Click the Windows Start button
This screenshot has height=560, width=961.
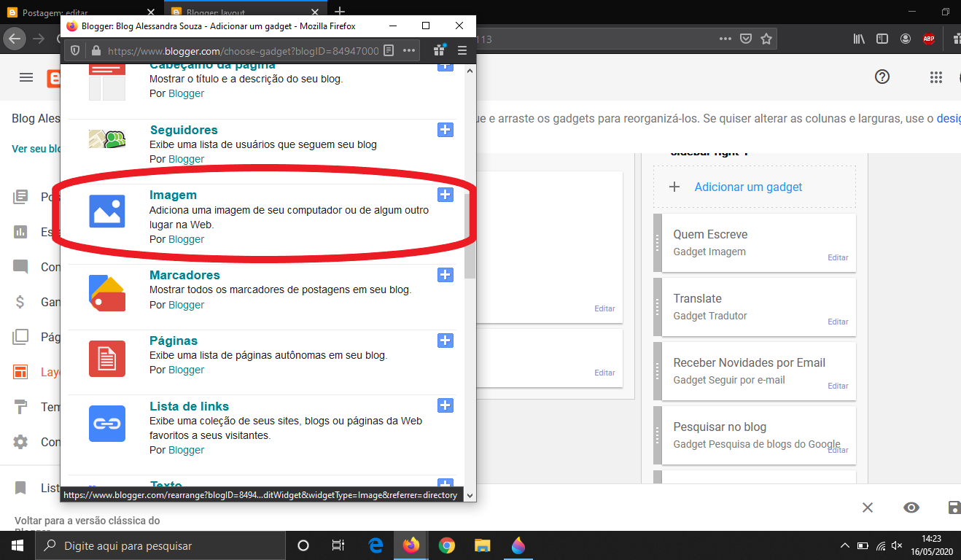tap(17, 545)
